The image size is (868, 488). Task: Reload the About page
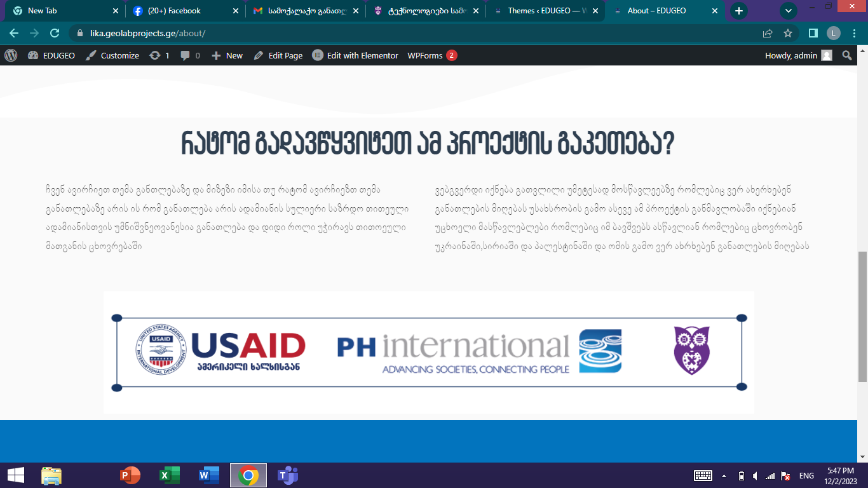click(55, 33)
